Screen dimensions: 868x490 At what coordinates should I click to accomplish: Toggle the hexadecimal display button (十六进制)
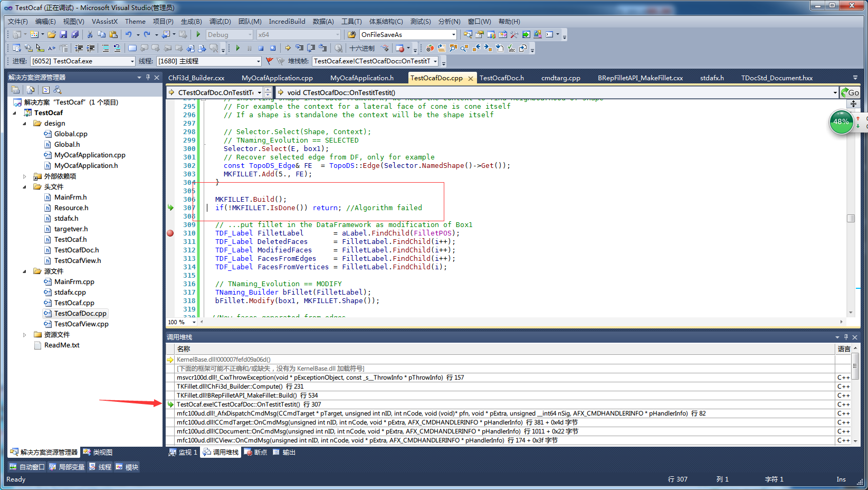pos(362,48)
